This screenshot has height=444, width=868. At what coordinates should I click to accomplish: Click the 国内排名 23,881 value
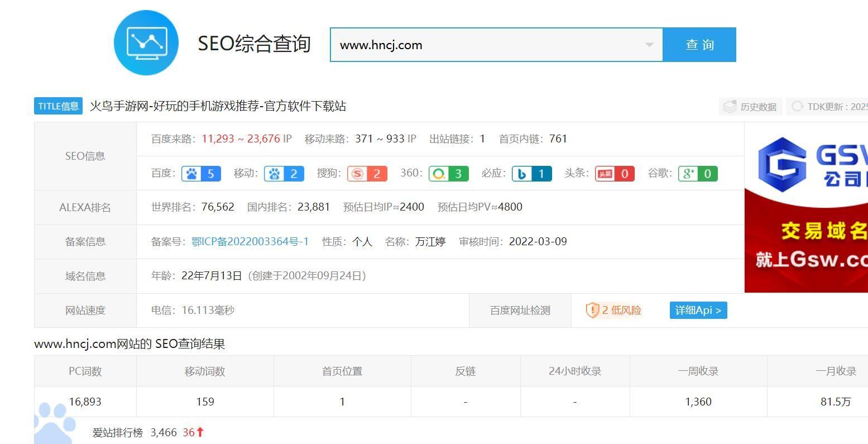click(314, 207)
